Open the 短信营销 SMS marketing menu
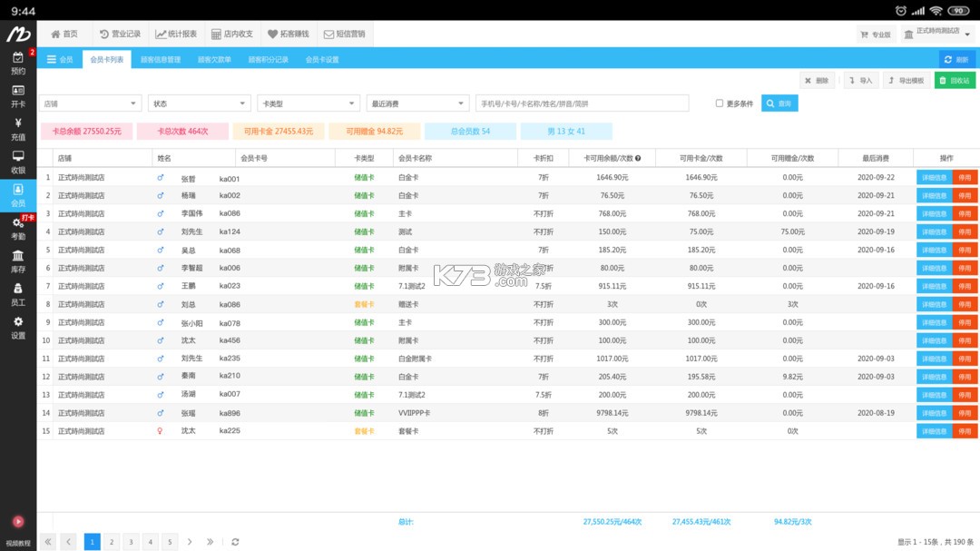Viewport: 980px width, 551px height. (345, 34)
